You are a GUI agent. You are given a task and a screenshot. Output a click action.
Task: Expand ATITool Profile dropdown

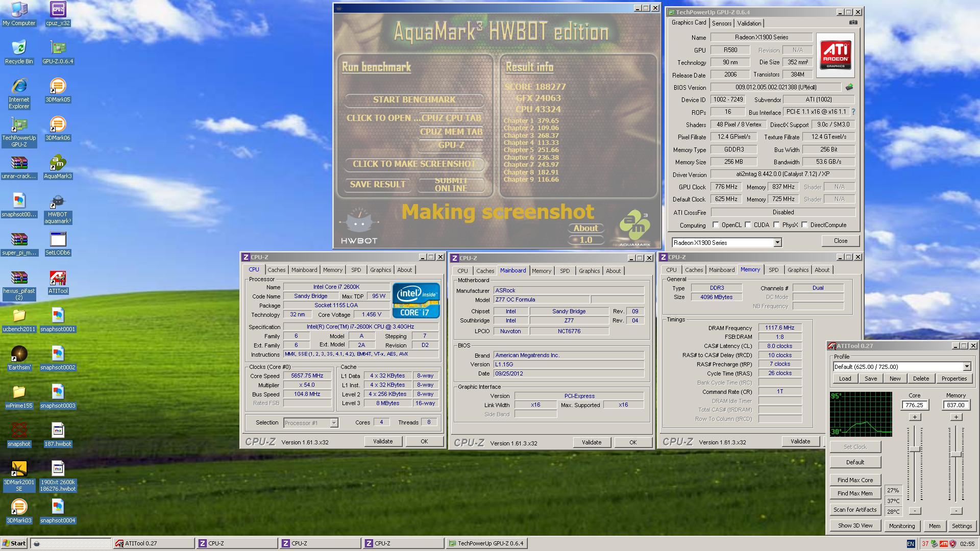click(966, 367)
